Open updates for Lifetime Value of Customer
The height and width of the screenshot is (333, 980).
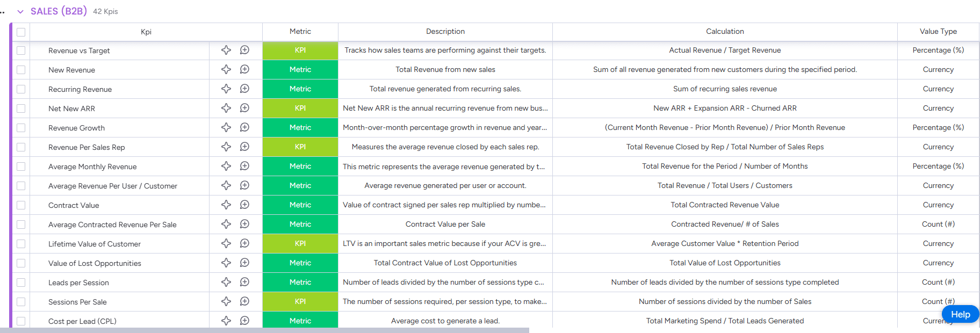point(244,243)
